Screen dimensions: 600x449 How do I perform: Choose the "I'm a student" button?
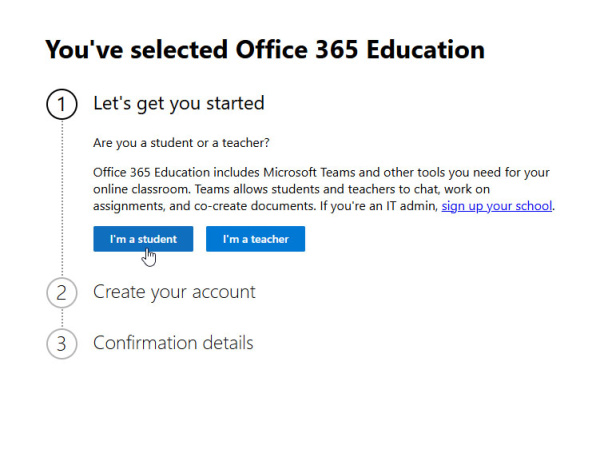coord(143,240)
